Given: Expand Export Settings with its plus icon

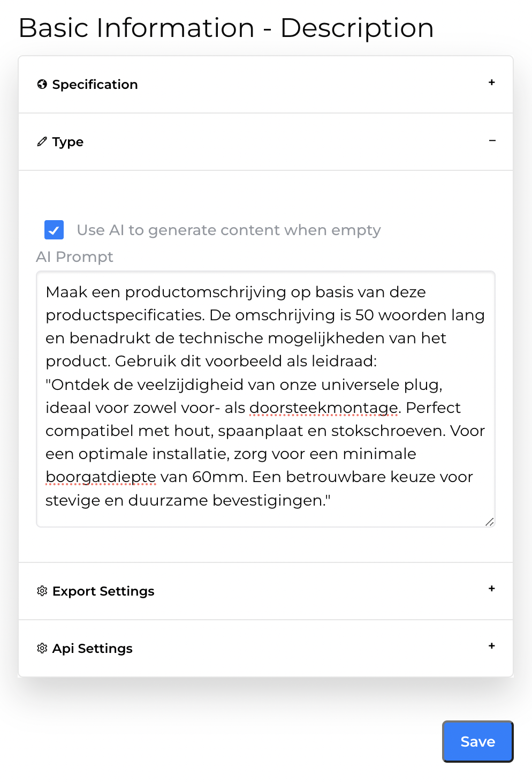Looking at the screenshot, I should pos(491,589).
